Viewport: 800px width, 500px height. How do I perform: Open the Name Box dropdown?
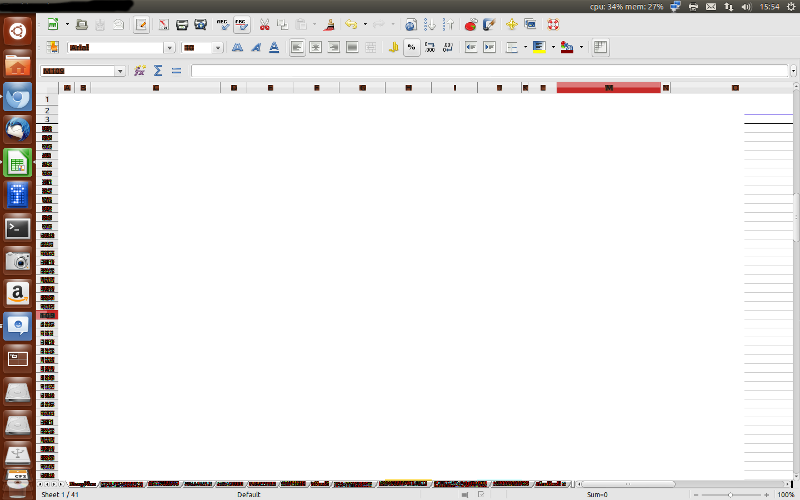pyautogui.click(x=120, y=71)
